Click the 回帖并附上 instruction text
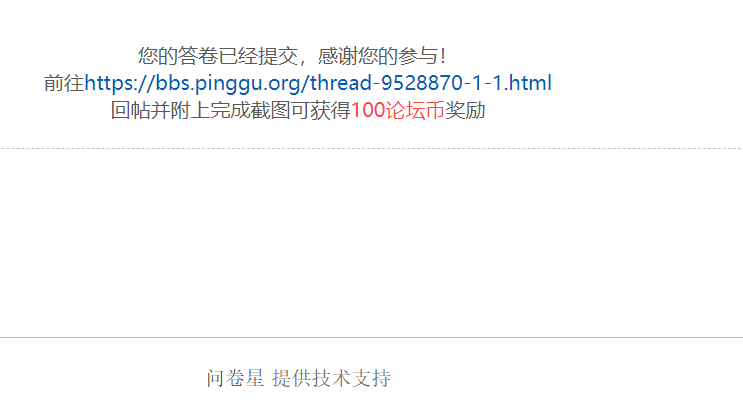743x414 pixels. coord(160,111)
